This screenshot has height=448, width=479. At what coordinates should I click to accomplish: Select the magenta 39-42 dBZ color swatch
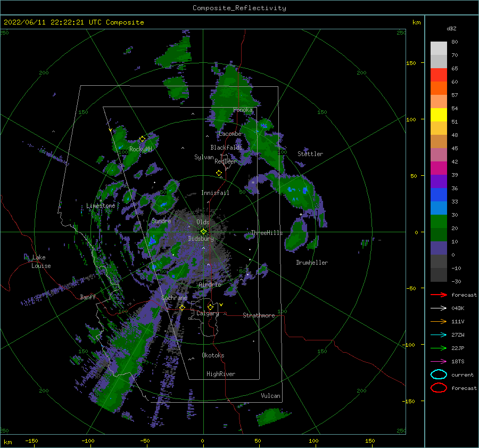coord(439,168)
